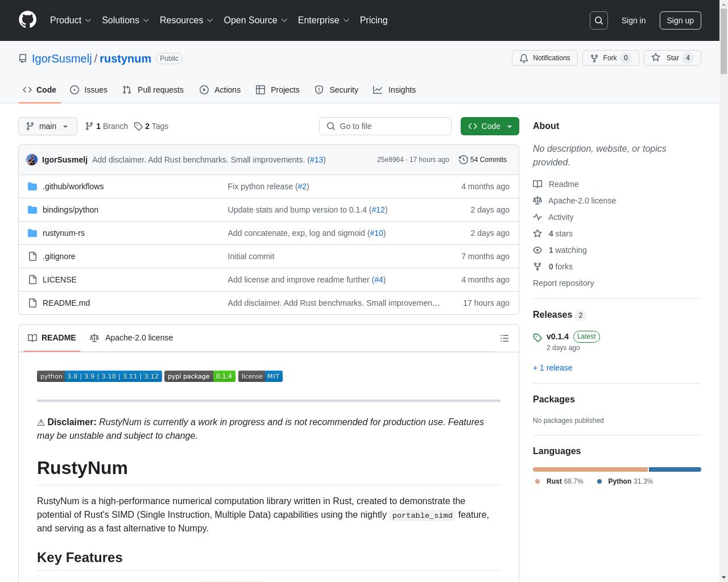Screen dimensions: 728x582
Task: Open pull request #10 link
Action: (377, 233)
